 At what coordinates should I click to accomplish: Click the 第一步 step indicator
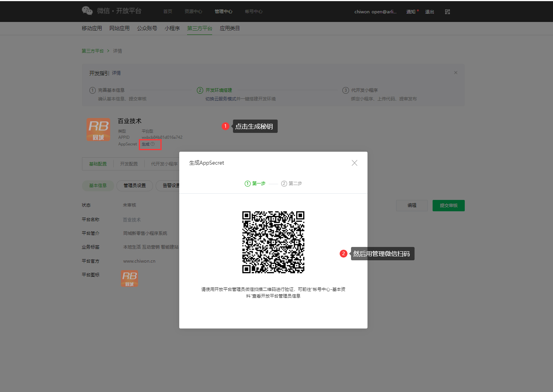[x=255, y=183]
